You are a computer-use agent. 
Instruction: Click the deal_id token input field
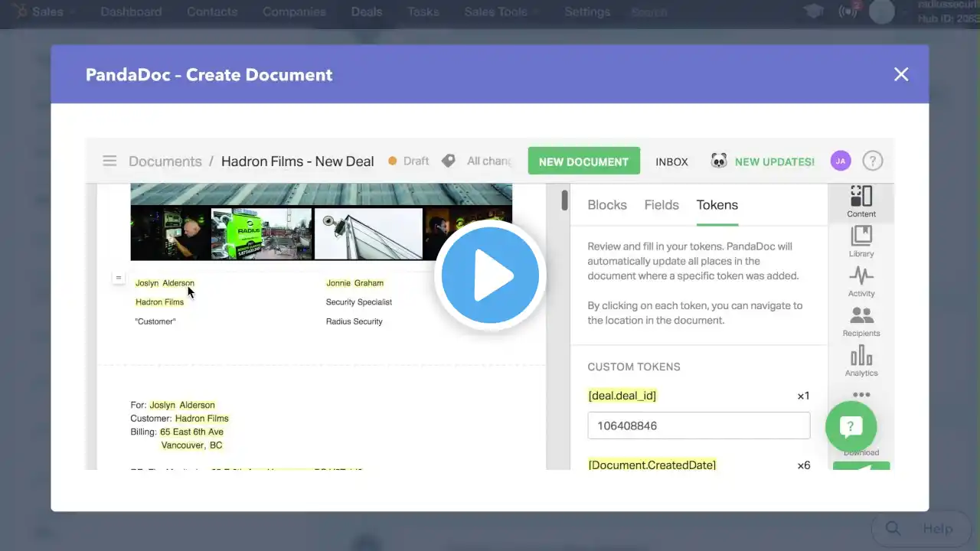(x=699, y=425)
